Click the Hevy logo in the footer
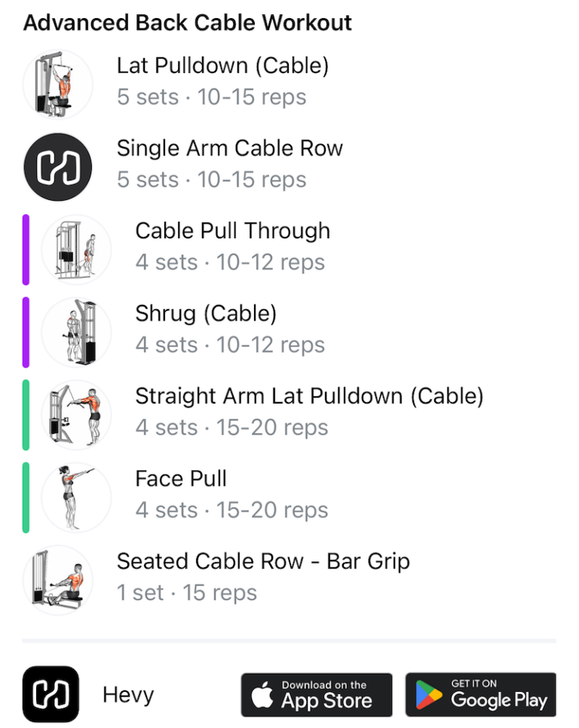The image size is (579, 728). [51, 695]
